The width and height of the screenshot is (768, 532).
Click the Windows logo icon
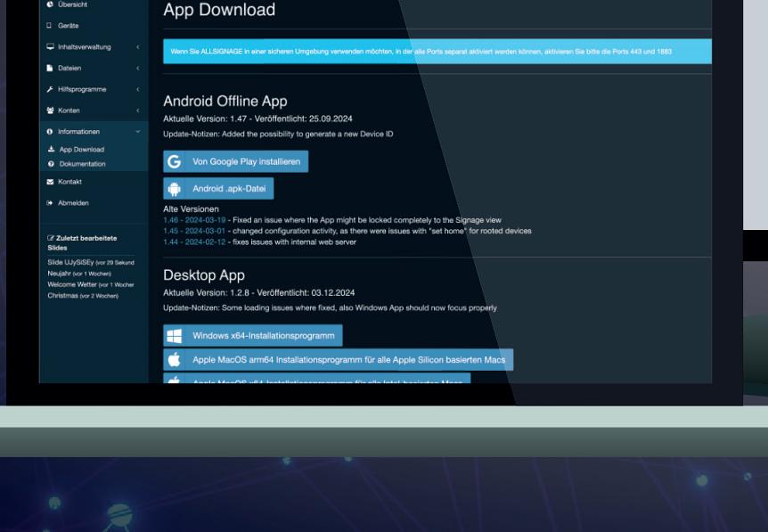coord(175,336)
